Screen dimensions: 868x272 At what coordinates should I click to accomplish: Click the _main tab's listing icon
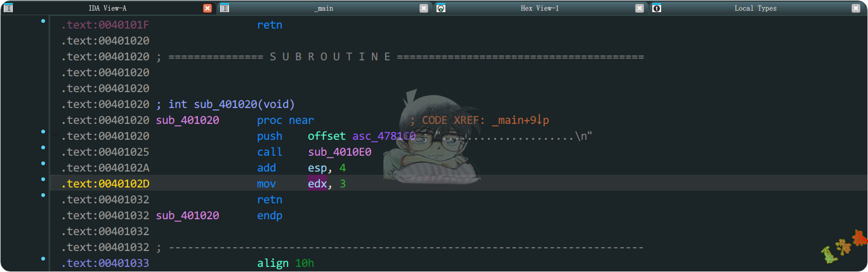pos(225,8)
